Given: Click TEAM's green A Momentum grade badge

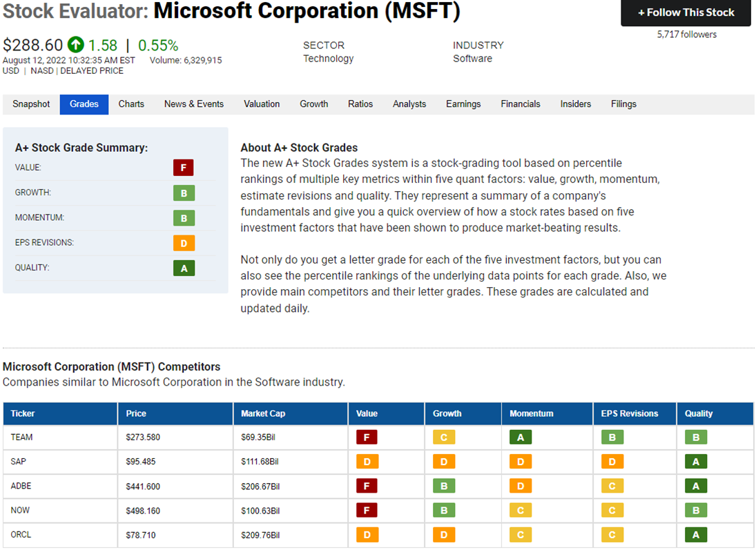Looking at the screenshot, I should pos(521,438).
